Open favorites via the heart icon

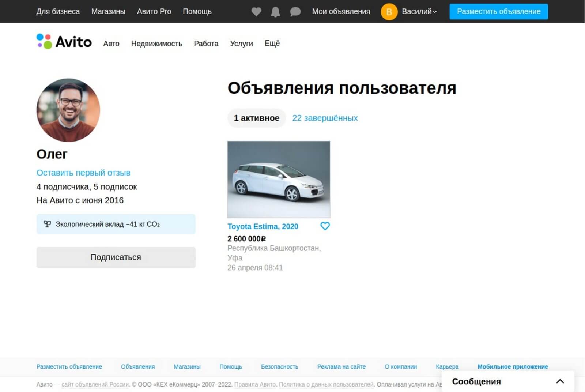(x=256, y=11)
